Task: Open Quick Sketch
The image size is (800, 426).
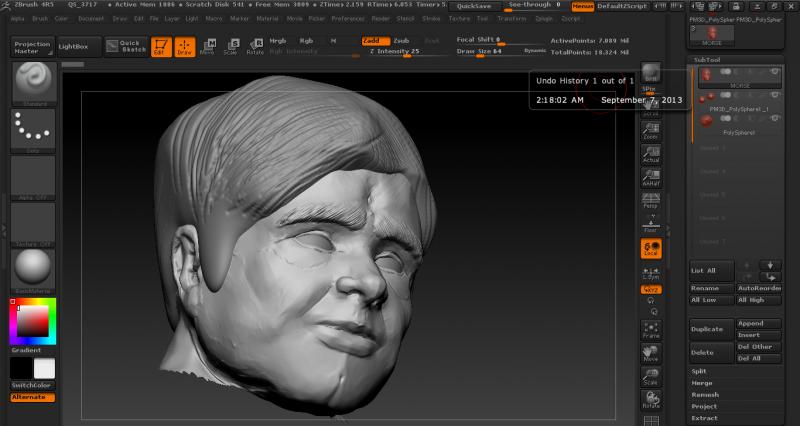Action: coord(127,45)
